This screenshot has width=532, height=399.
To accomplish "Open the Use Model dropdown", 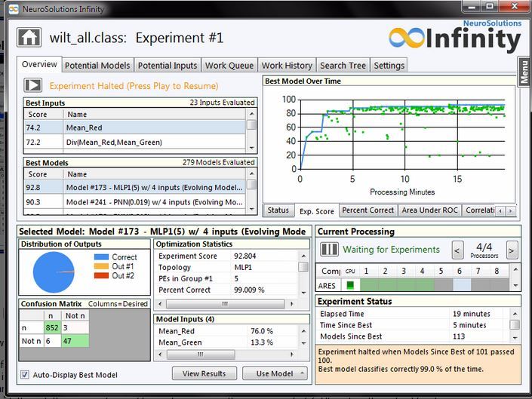I will (x=275, y=373).
